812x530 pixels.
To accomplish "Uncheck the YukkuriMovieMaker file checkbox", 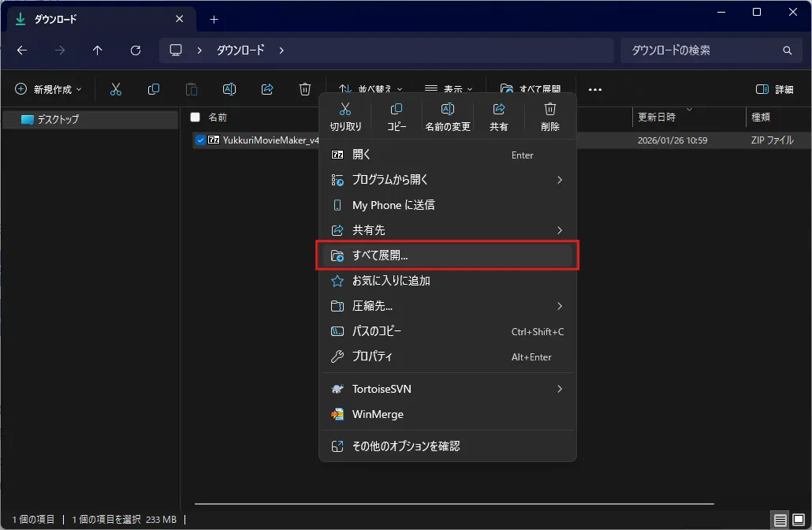I will [x=200, y=140].
